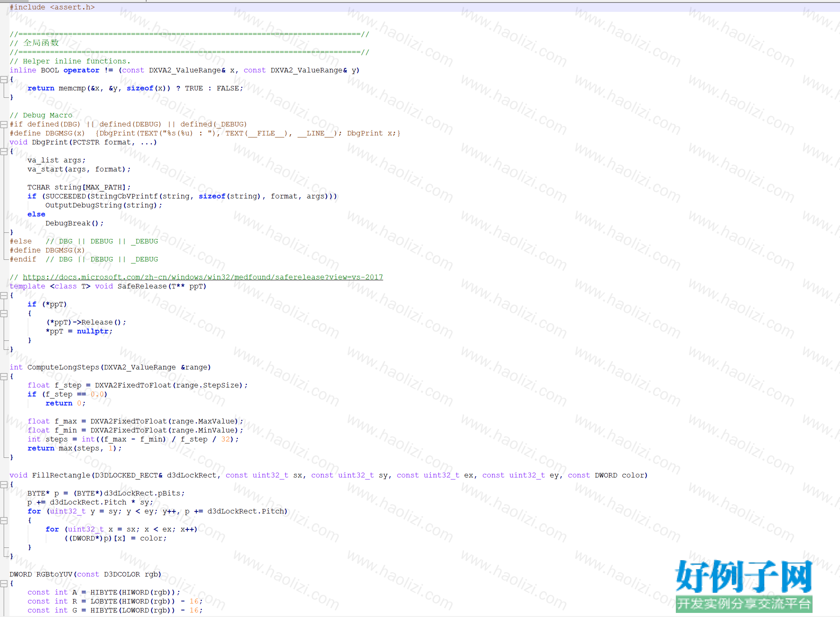Viewport: 840px width, 617px height.
Task: Collapse the SafeRelease function body fold
Action: coord(4,295)
